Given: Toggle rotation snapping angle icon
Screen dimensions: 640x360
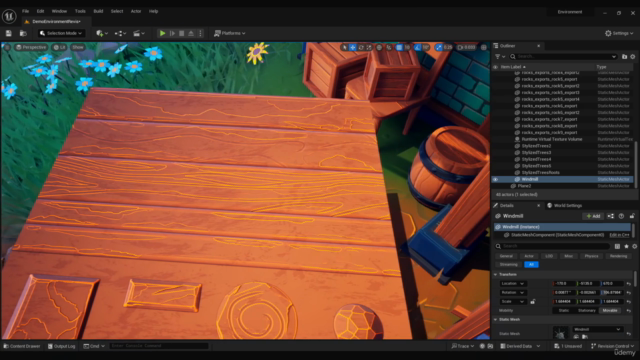Looking at the screenshot, I should (x=418, y=47).
